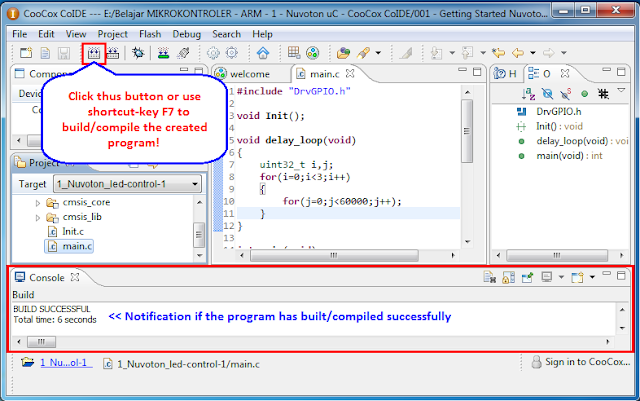This screenshot has width=640, height=401.
Task: Click the Search flashlight toolbar icon
Action: (363, 53)
